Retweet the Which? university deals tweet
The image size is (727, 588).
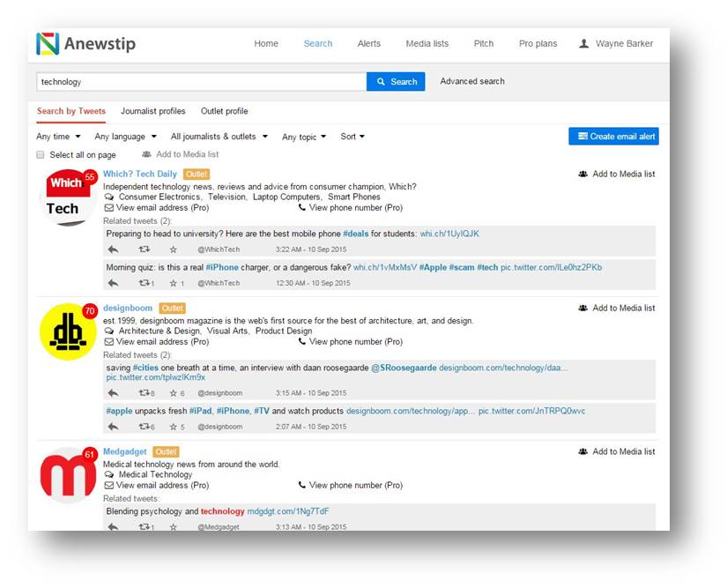pos(145,249)
